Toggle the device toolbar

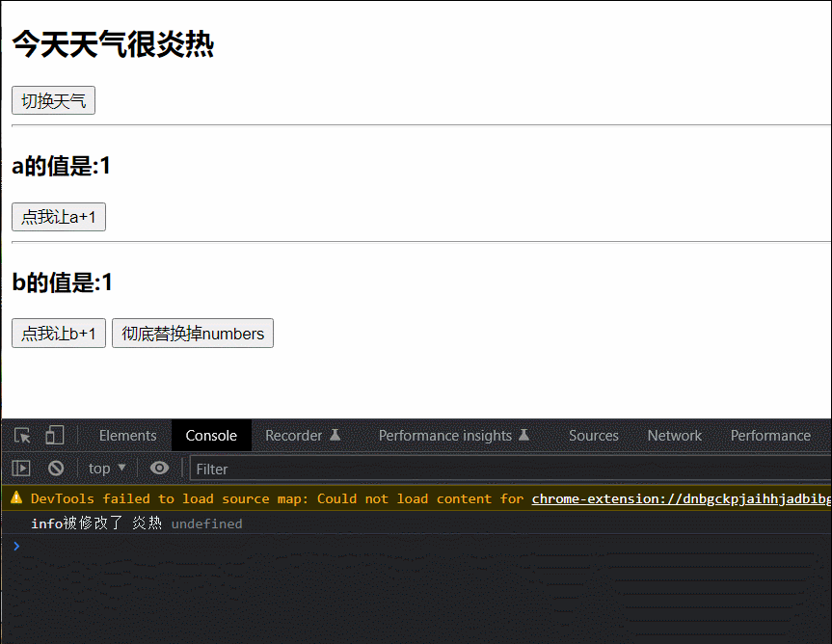pos(56,436)
